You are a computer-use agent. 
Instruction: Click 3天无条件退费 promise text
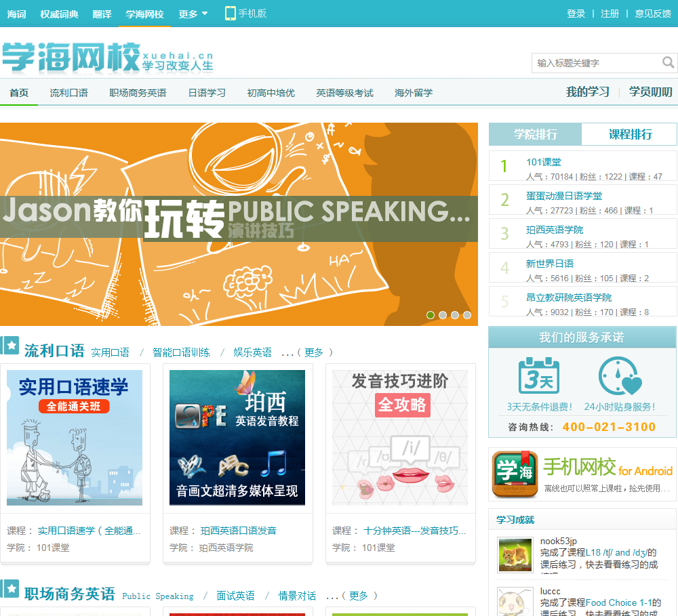tap(540, 407)
